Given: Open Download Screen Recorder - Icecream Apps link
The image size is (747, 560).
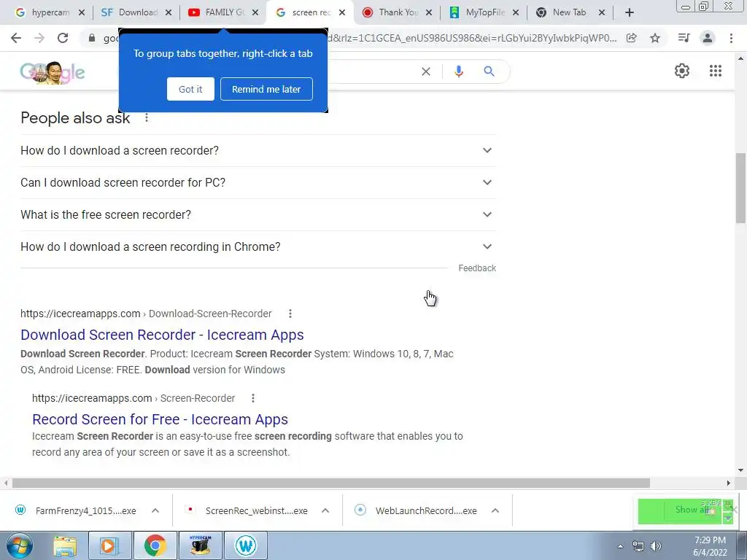Looking at the screenshot, I should 162,335.
